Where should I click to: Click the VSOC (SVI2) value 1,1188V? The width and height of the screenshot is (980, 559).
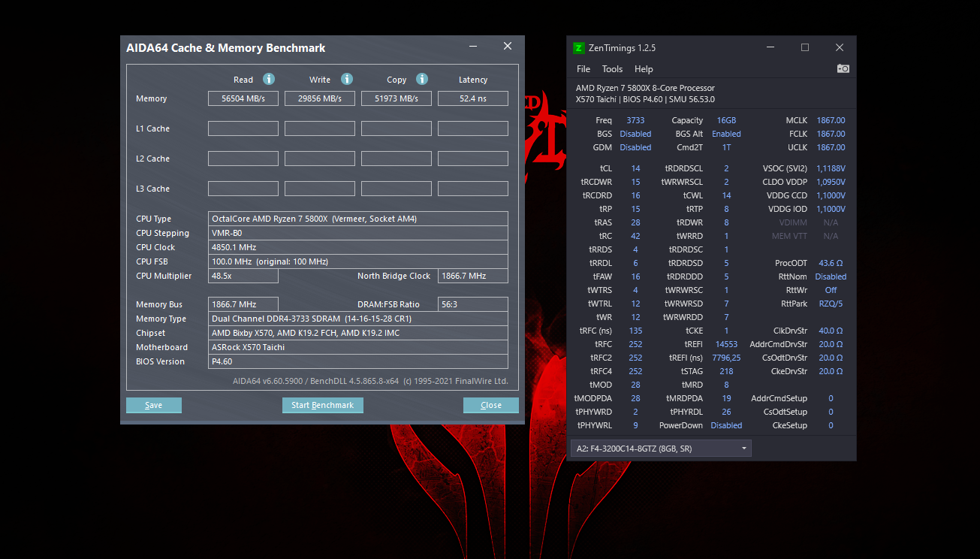point(831,168)
